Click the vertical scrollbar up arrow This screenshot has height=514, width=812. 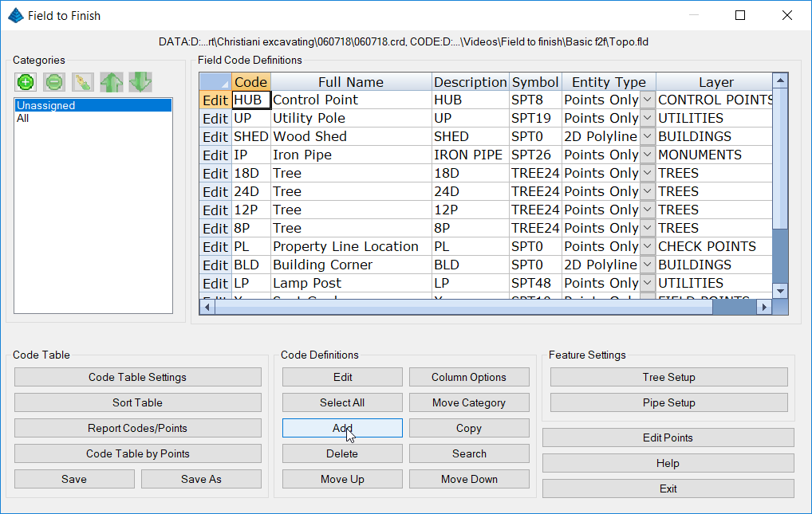780,80
